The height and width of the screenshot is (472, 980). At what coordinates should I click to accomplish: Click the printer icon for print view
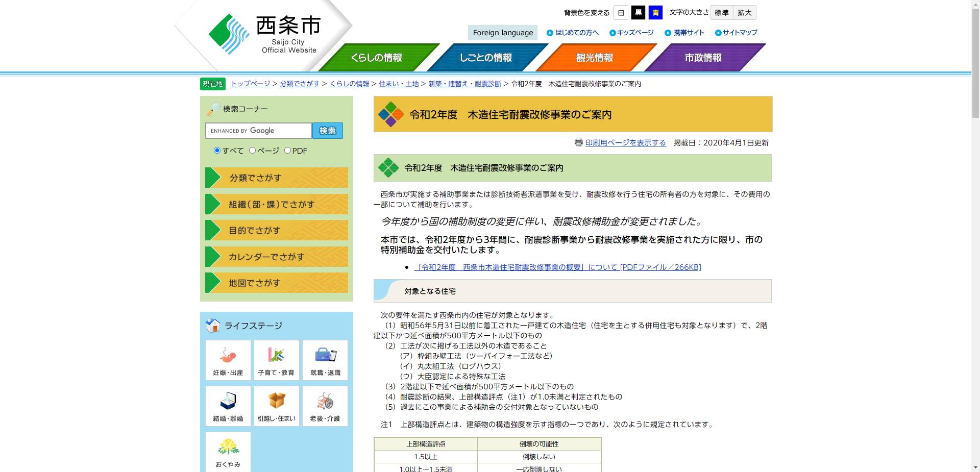point(578,143)
